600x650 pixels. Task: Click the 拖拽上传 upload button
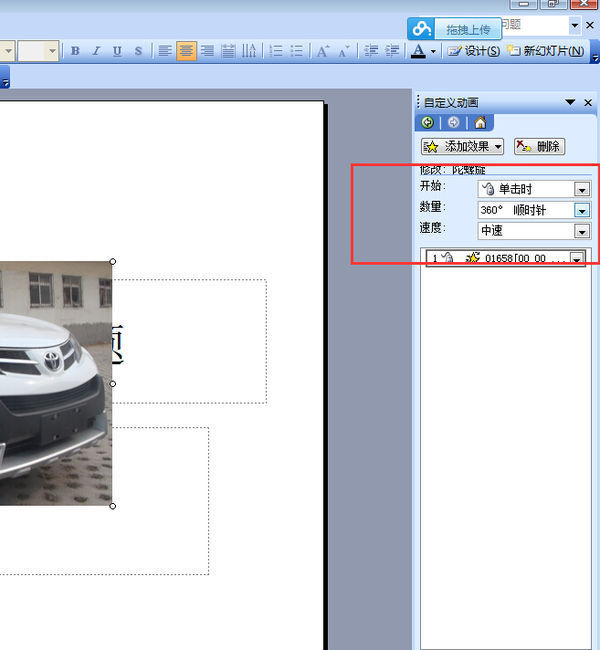[x=468, y=29]
